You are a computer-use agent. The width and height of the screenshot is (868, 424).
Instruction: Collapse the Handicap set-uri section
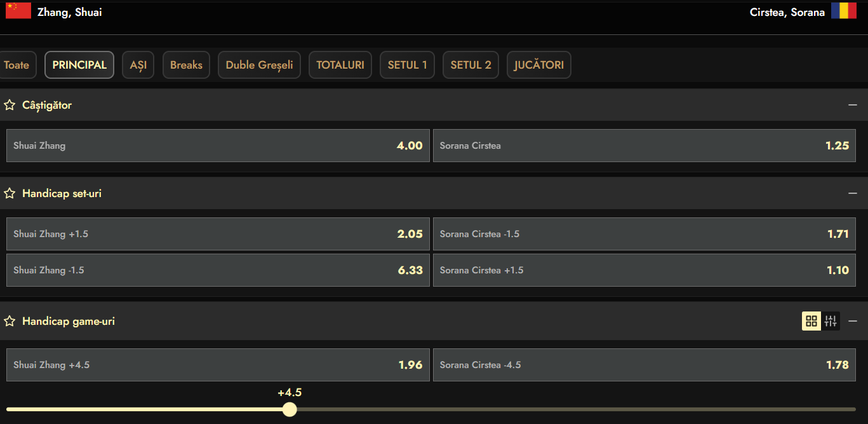pos(852,193)
